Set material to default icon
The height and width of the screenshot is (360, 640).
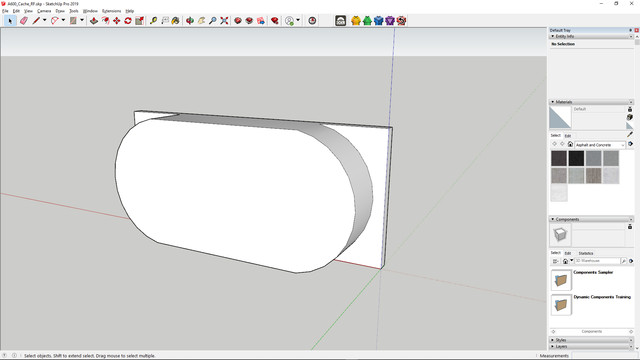coord(630,126)
